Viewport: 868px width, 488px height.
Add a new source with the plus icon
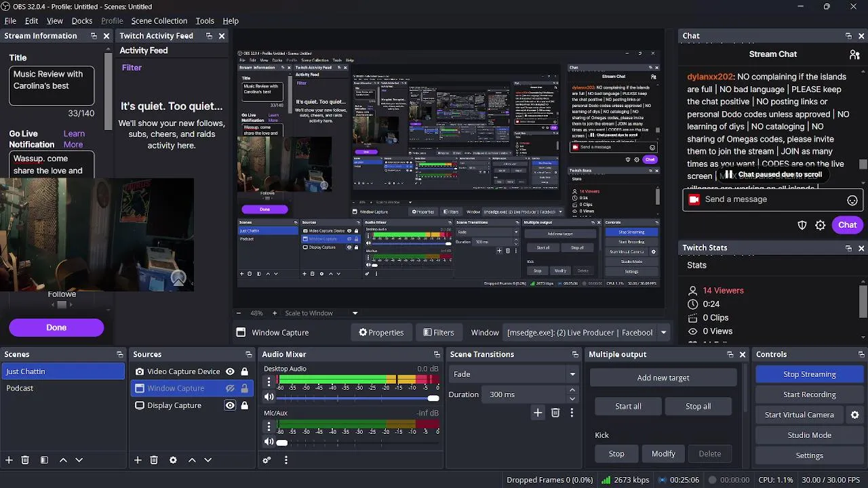point(138,460)
